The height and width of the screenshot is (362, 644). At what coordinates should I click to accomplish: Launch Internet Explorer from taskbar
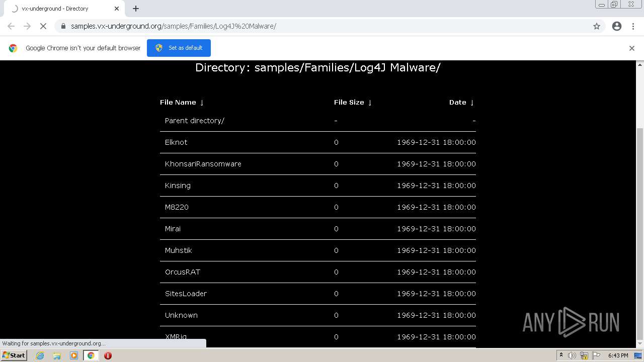click(x=40, y=355)
